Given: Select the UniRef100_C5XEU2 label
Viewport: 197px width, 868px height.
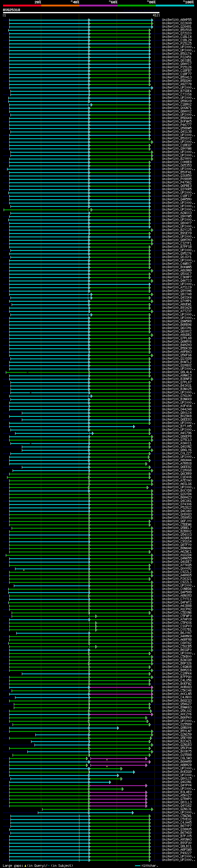Looking at the screenshot, I should (x=177, y=819).
